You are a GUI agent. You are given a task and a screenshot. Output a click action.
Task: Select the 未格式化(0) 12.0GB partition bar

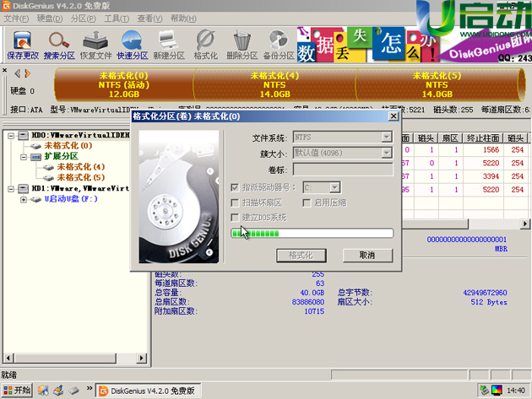point(124,84)
